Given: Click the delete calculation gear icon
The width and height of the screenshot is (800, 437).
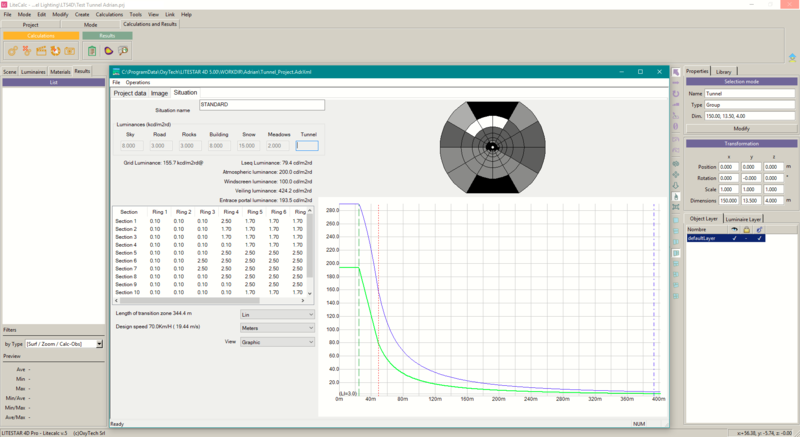Looking at the screenshot, I should (27, 50).
